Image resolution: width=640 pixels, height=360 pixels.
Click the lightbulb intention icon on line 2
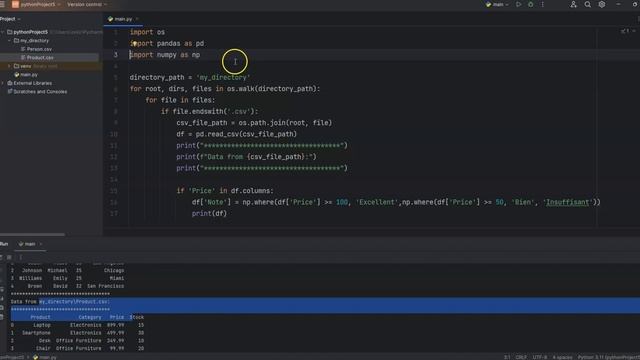coord(134,43)
